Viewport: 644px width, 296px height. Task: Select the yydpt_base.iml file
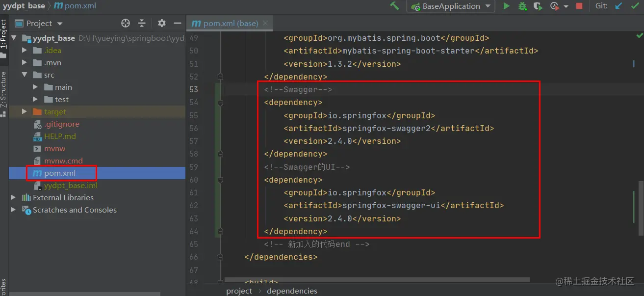pyautogui.click(x=71, y=186)
